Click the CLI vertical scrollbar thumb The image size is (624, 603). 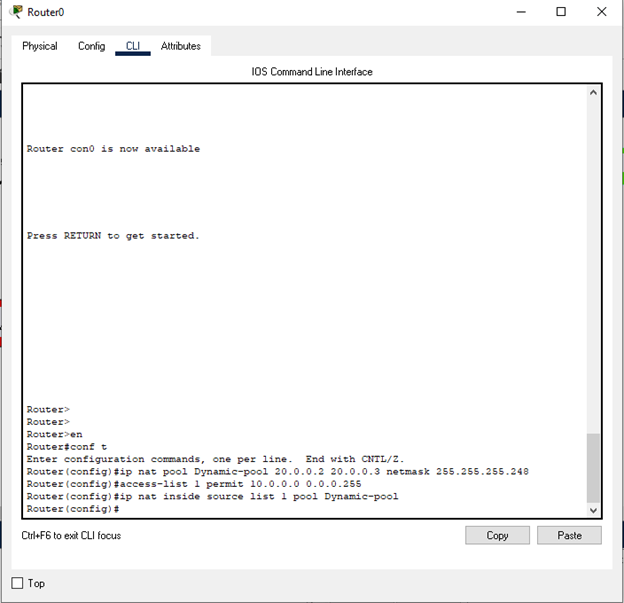pos(593,468)
